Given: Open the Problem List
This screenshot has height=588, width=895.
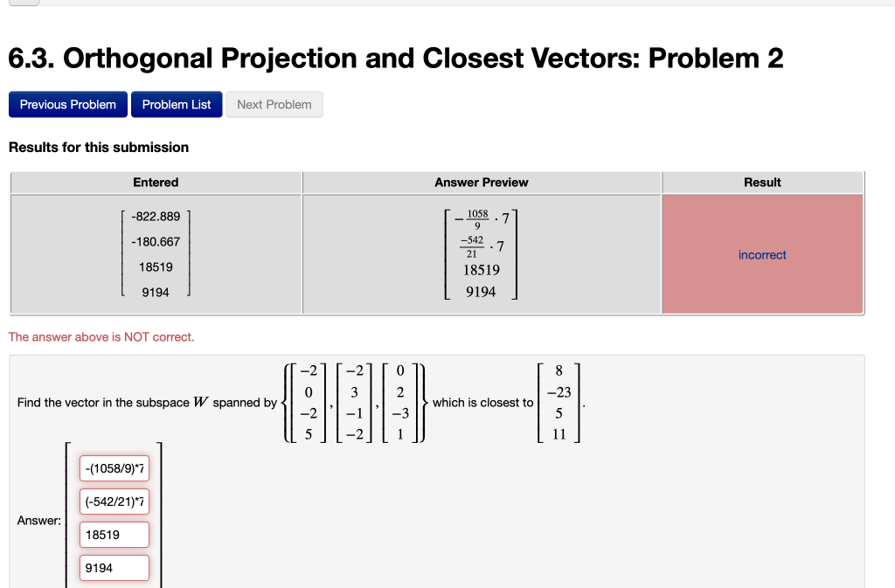Looking at the screenshot, I should (x=176, y=104).
